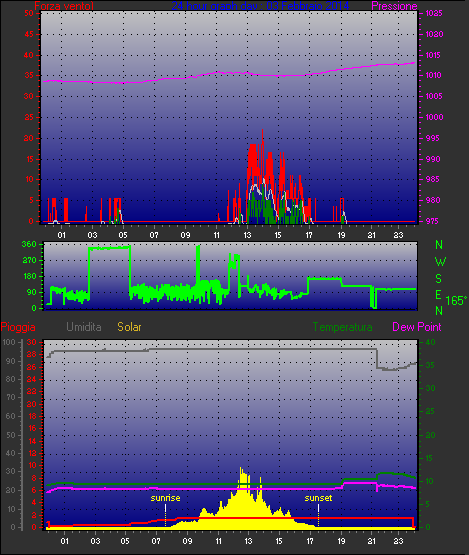Click hour 13 on the wind graph axis

coord(247,235)
